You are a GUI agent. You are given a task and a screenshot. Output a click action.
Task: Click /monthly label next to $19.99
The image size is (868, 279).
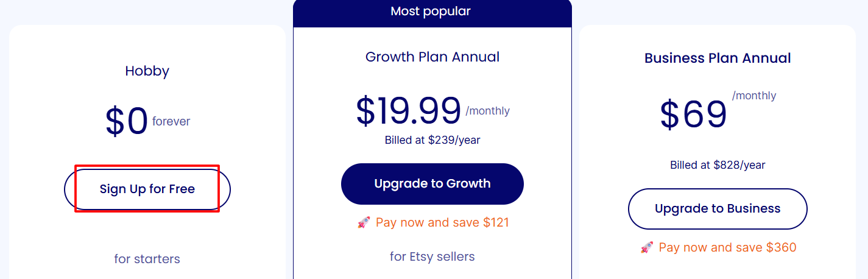(x=488, y=111)
